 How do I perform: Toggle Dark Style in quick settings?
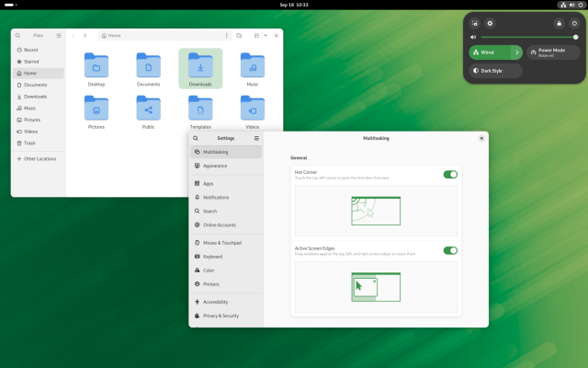pyautogui.click(x=496, y=70)
